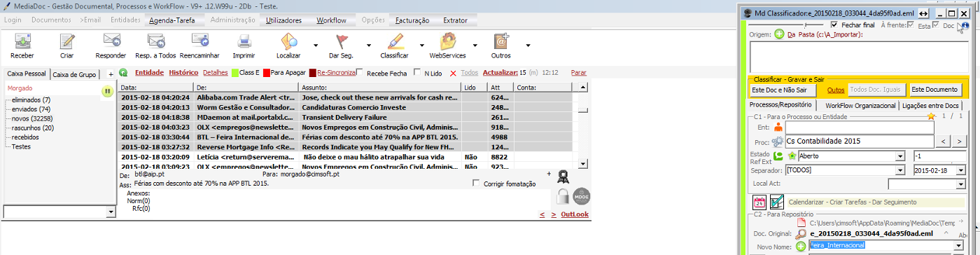Click the Histórico link
Viewport: 980px width, 255px height.
[183, 72]
